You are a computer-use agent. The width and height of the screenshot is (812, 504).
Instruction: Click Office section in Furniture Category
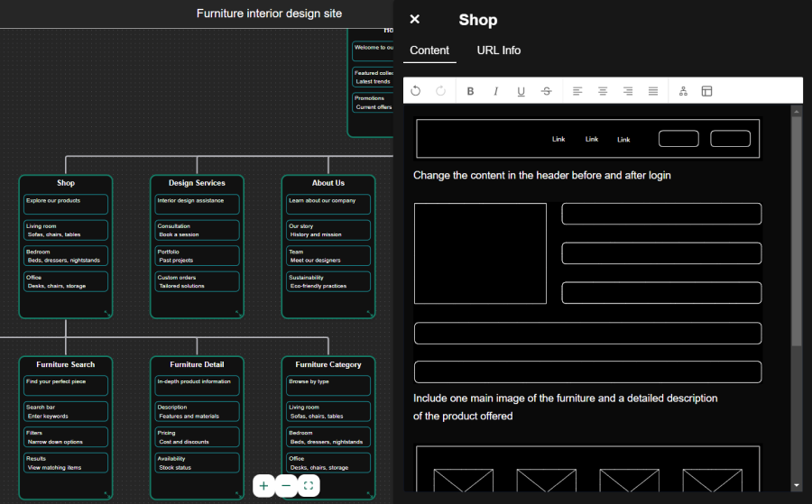tap(328, 463)
